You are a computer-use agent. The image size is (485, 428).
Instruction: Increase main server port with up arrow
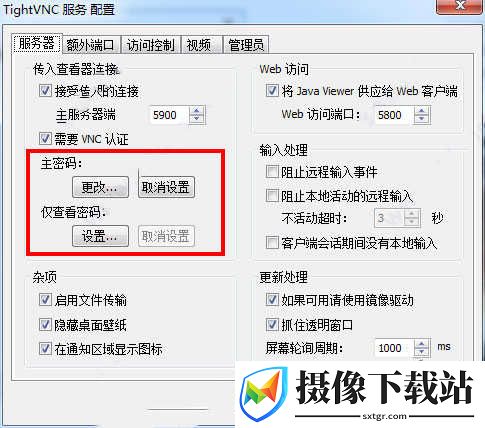(x=197, y=111)
